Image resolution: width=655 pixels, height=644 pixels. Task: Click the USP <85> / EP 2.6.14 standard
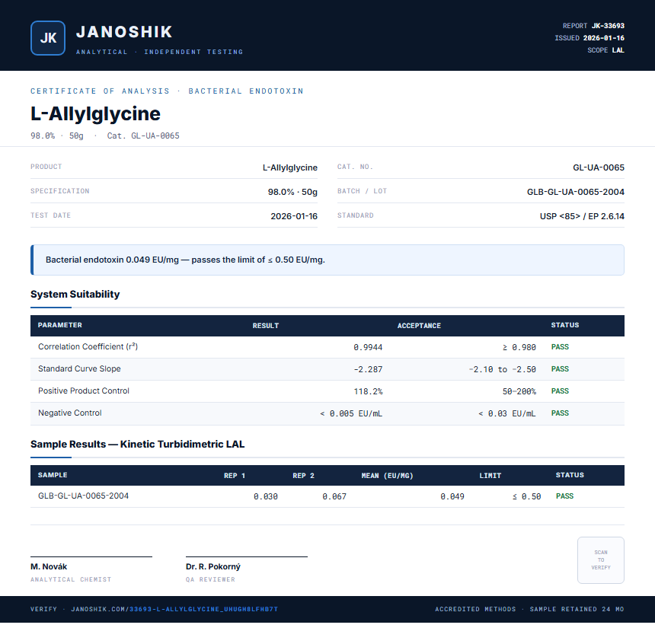[x=582, y=216]
